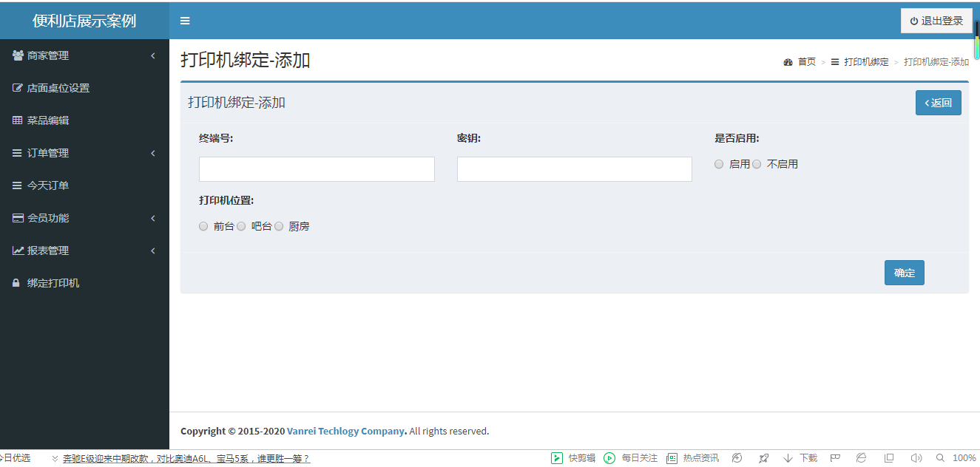Open 店面桌位设置 in the sidebar
Image resolution: width=980 pixels, height=467 pixels.
pos(84,88)
